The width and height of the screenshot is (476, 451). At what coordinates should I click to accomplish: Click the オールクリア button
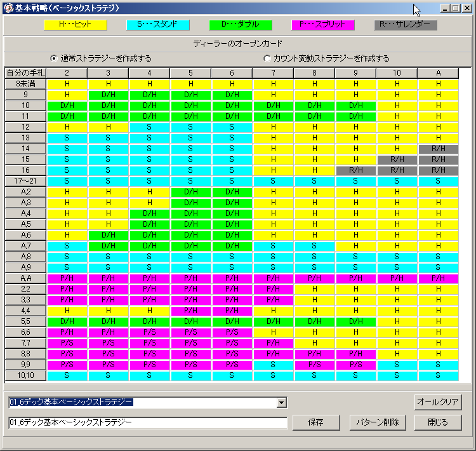click(438, 402)
